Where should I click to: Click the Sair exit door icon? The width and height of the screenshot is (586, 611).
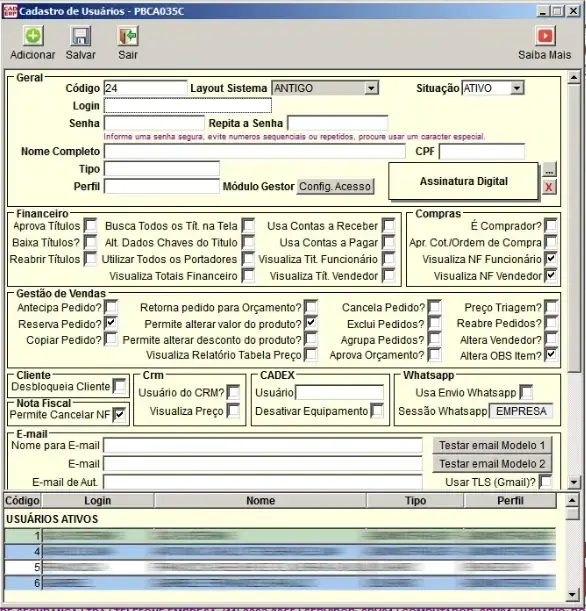click(128, 36)
